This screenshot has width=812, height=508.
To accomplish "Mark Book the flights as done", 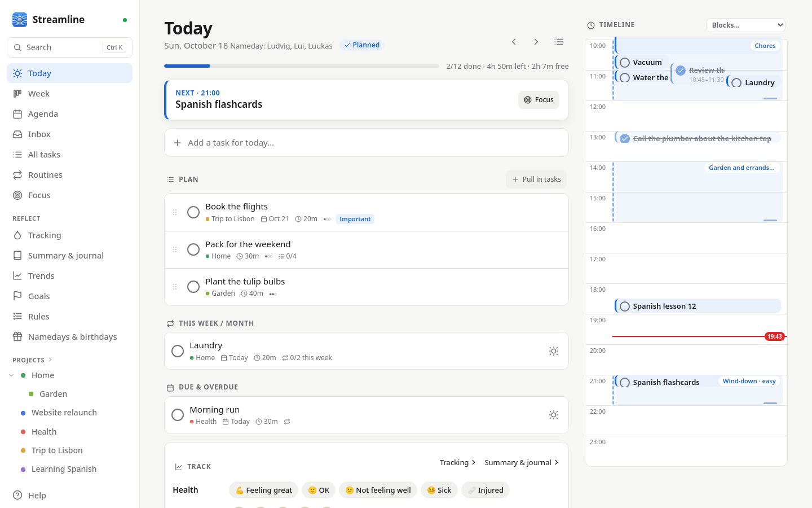I will tap(193, 212).
